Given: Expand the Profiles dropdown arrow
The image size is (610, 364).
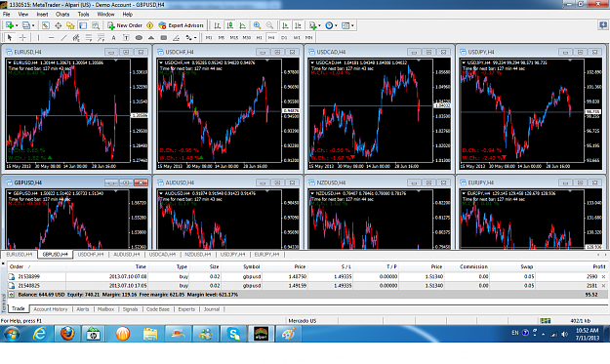Looking at the screenshot, I should point(33,25).
